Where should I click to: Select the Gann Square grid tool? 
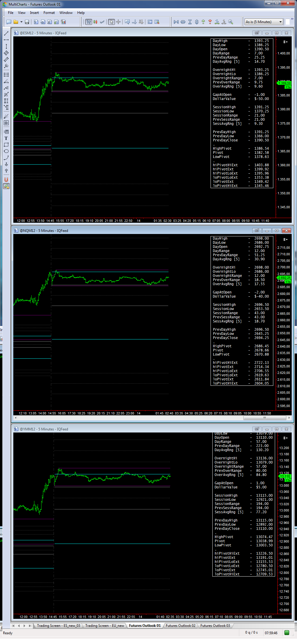[6, 123]
